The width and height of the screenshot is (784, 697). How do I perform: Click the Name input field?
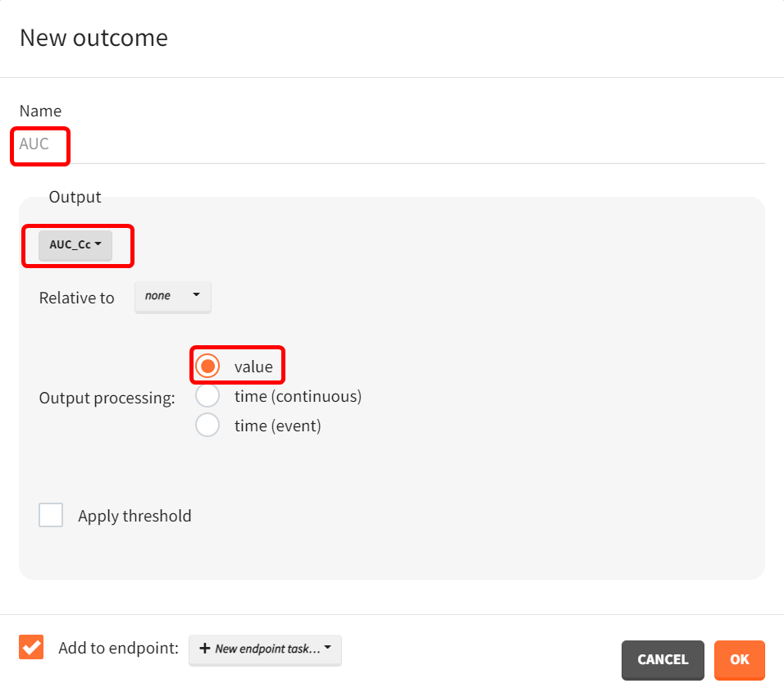coord(390,144)
